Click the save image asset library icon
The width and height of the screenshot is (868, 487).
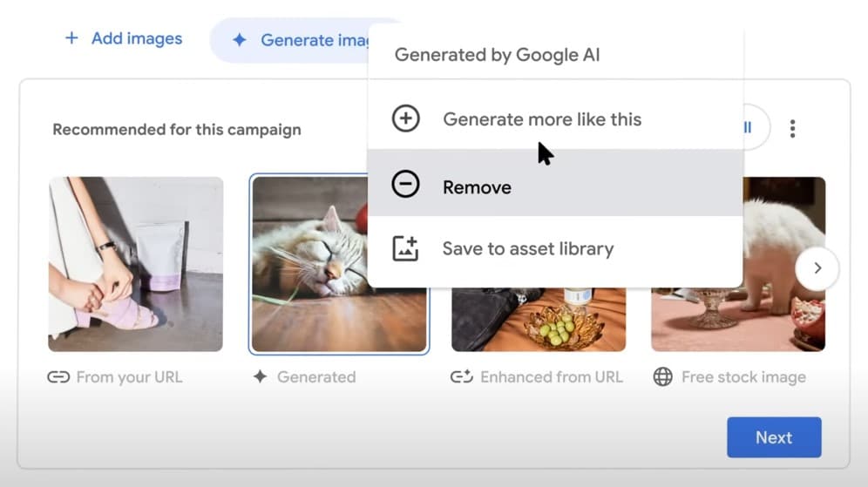click(x=405, y=248)
